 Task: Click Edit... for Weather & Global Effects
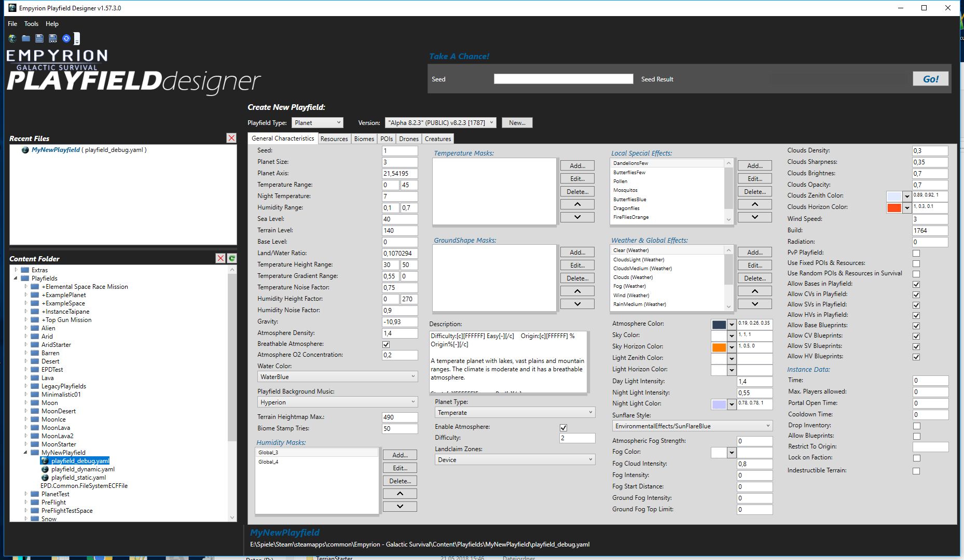755,265
